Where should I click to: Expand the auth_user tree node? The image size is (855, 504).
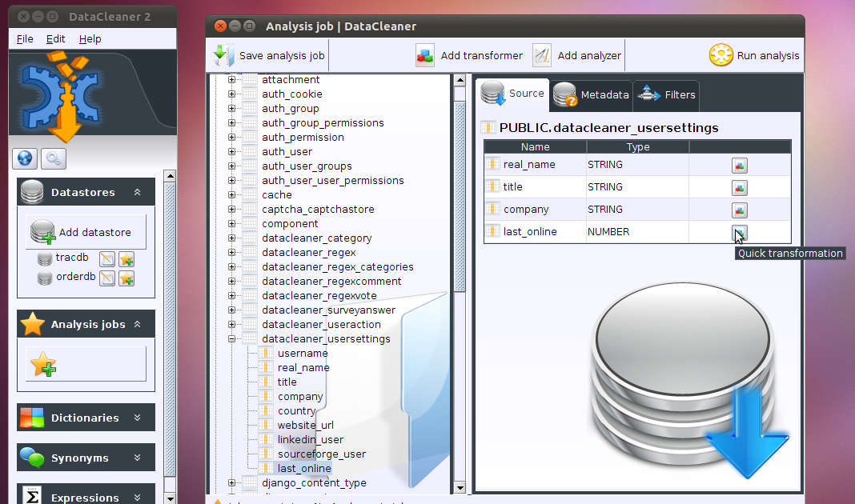(x=231, y=151)
